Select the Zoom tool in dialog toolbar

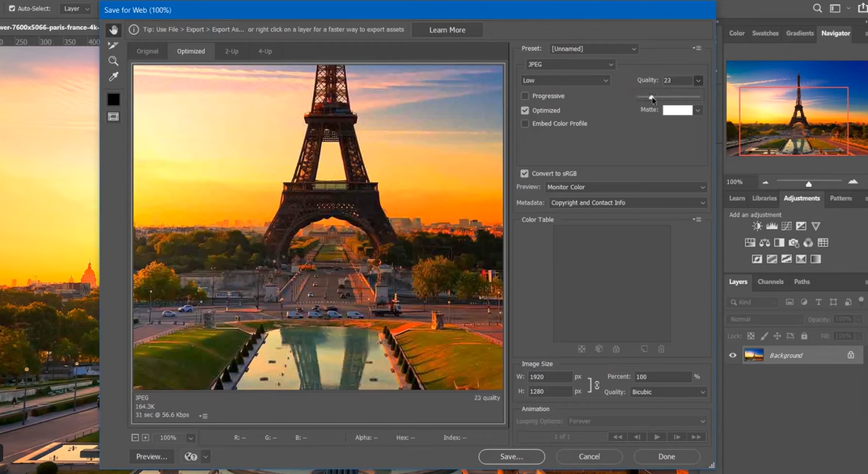(x=113, y=61)
